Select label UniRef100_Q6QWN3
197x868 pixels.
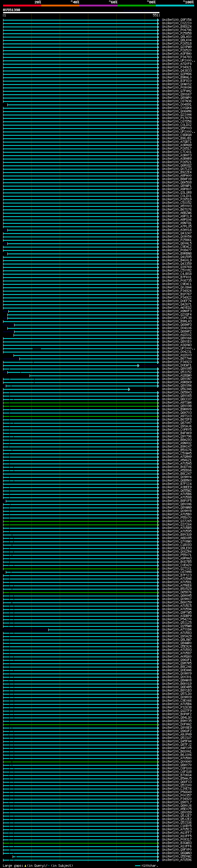click(x=176, y=853)
